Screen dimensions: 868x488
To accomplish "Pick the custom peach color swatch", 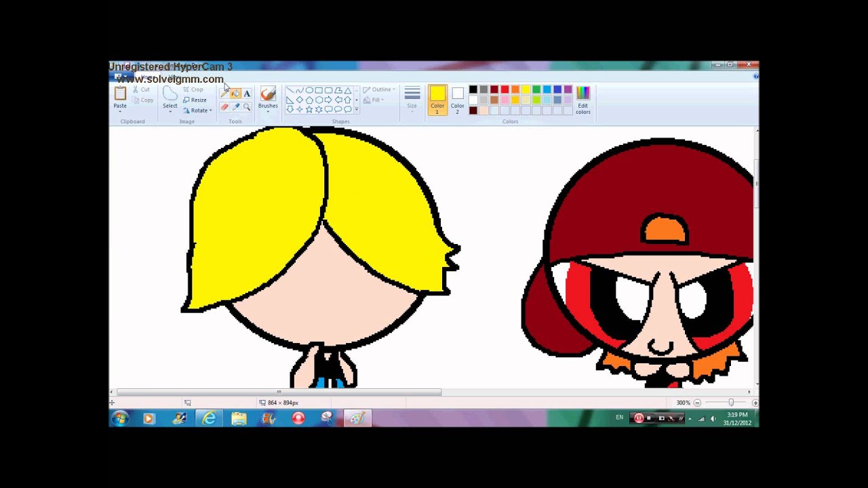I will [x=484, y=110].
